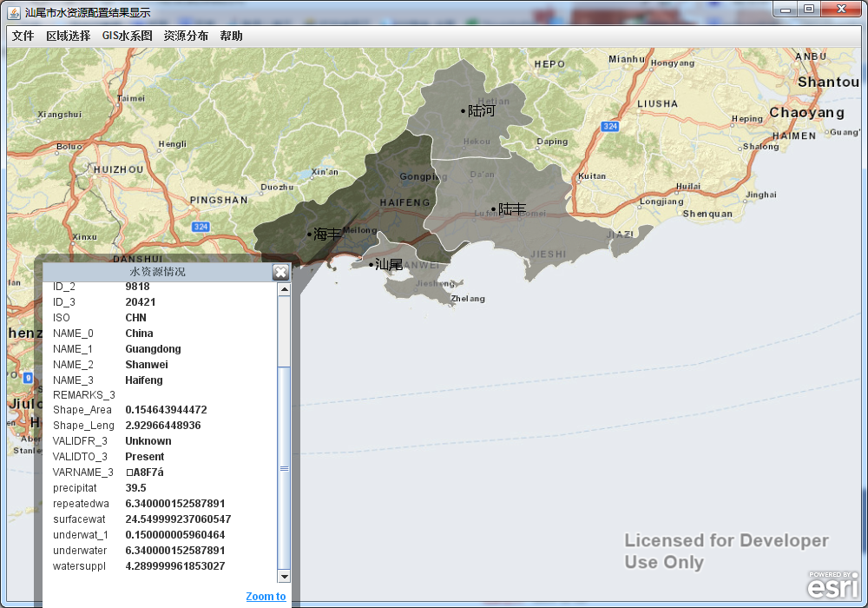Click the 陆河 marker dot on map
This screenshot has height=608, width=868.
pos(464,110)
